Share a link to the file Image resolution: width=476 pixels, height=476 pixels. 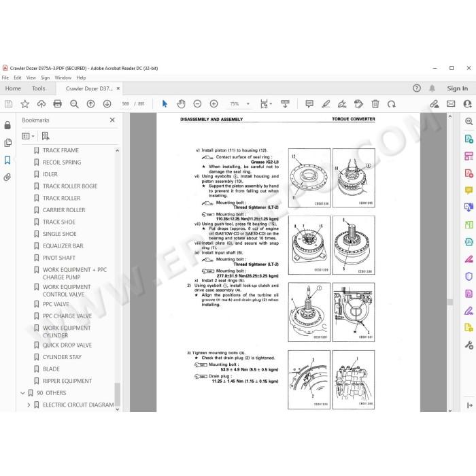[x=435, y=104]
